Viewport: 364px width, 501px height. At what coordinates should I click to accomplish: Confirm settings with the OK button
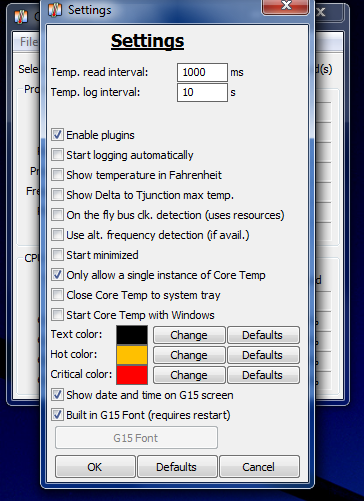coord(95,467)
